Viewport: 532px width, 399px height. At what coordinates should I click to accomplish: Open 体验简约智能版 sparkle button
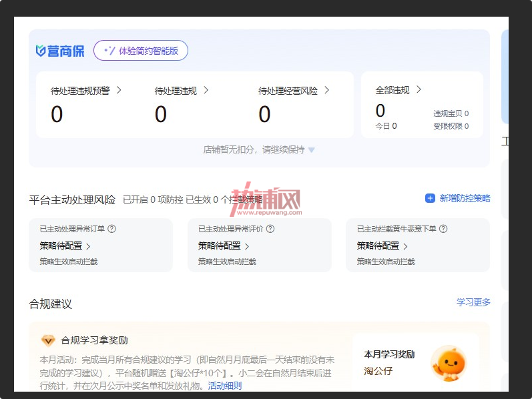point(141,51)
